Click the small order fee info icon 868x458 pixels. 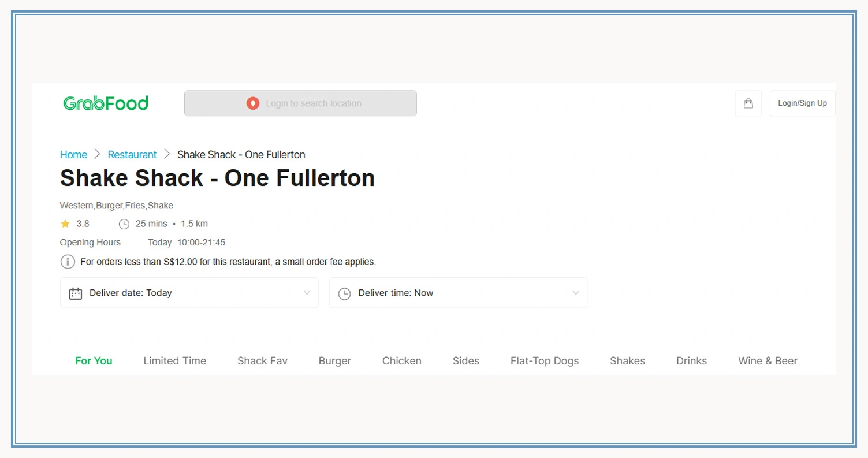(x=68, y=262)
